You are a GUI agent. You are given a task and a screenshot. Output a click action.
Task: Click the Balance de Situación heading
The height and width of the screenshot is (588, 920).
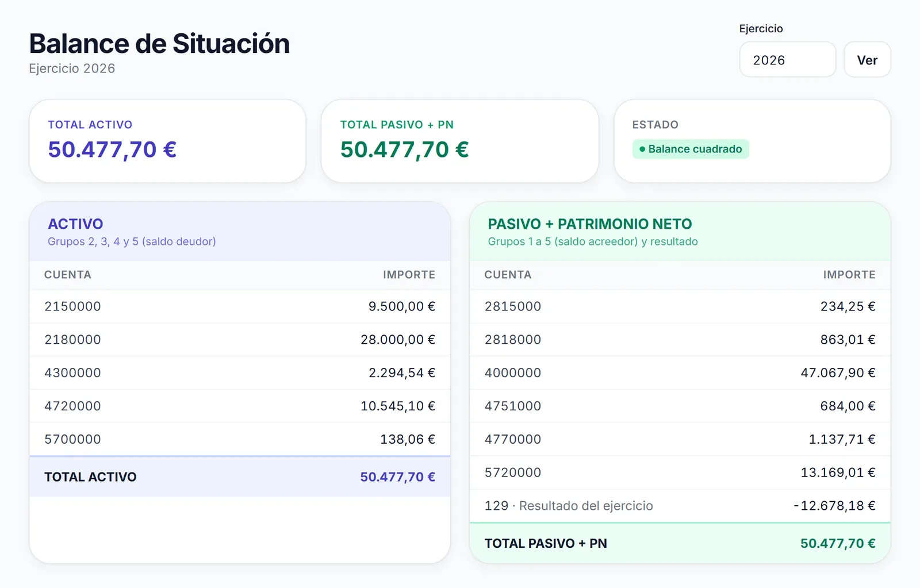[159, 44]
